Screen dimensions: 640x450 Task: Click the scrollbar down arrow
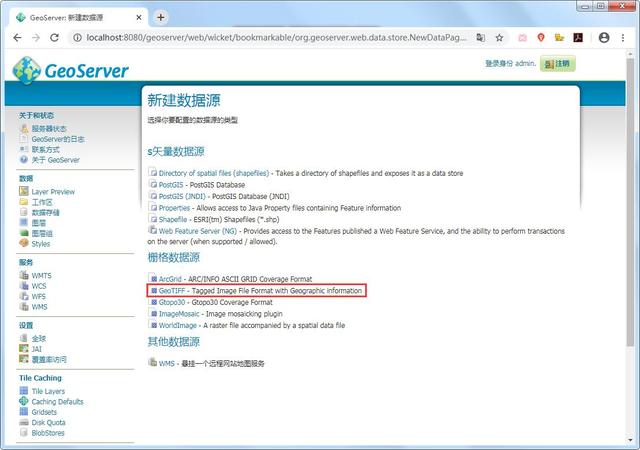pyautogui.click(x=631, y=440)
